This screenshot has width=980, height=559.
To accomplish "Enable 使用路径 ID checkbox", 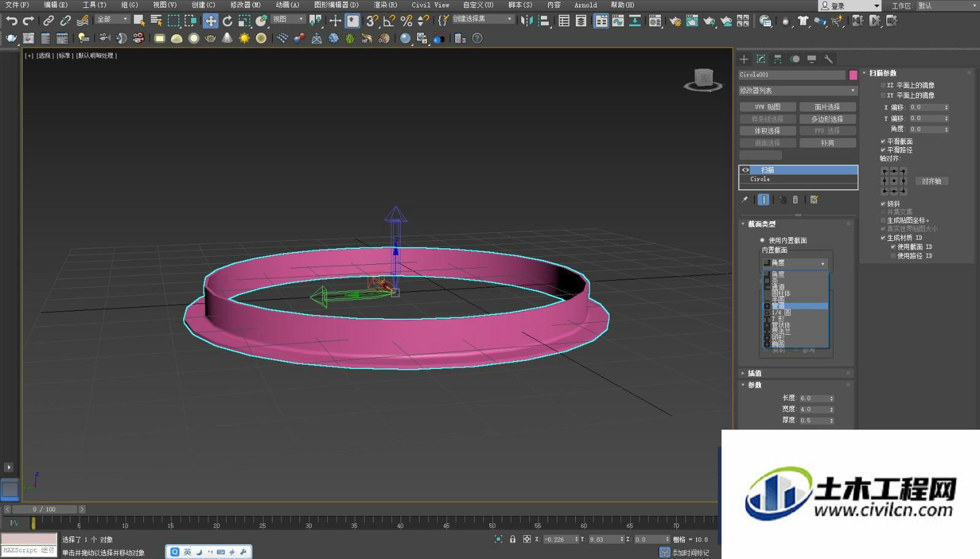I will pos(893,256).
